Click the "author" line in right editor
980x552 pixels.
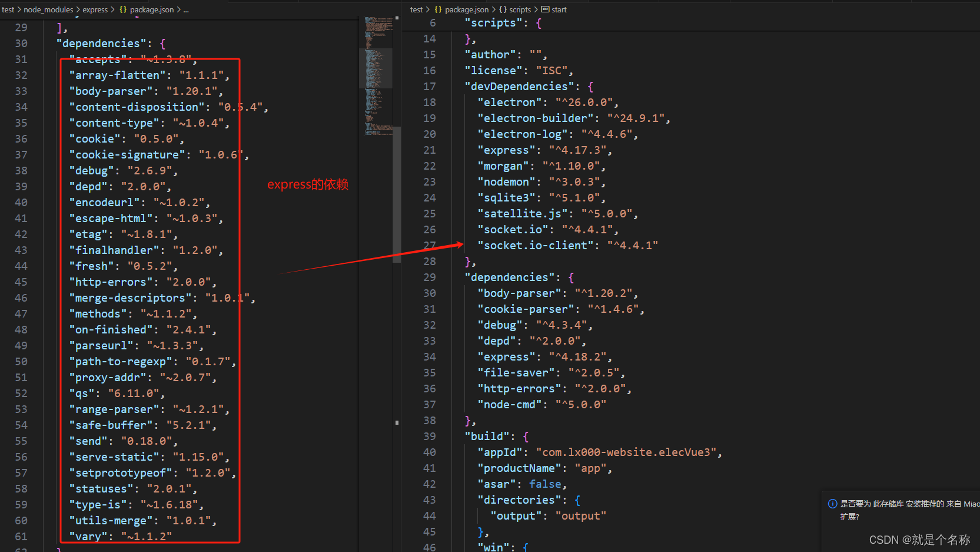(506, 55)
